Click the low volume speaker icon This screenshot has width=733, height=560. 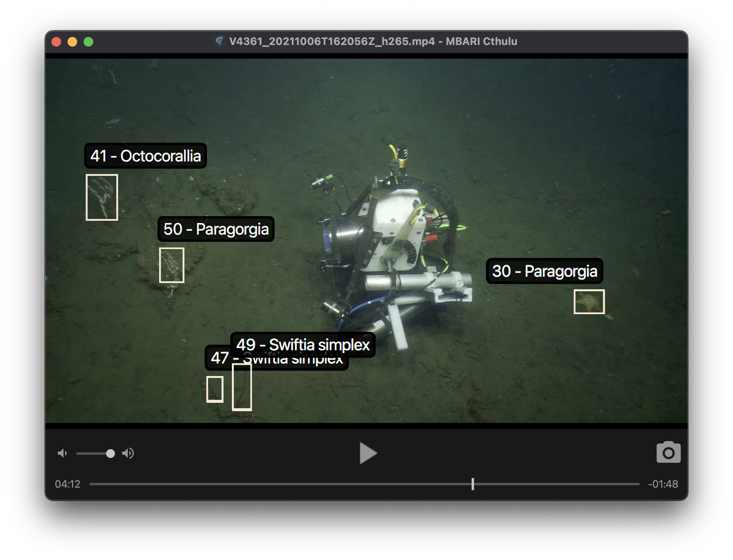62,453
